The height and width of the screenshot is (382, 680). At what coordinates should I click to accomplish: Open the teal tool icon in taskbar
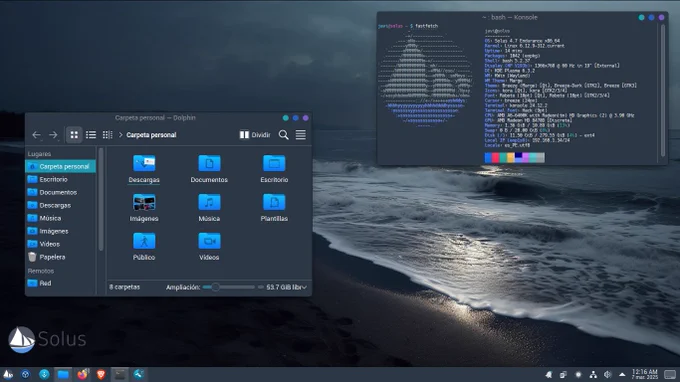click(x=139, y=375)
